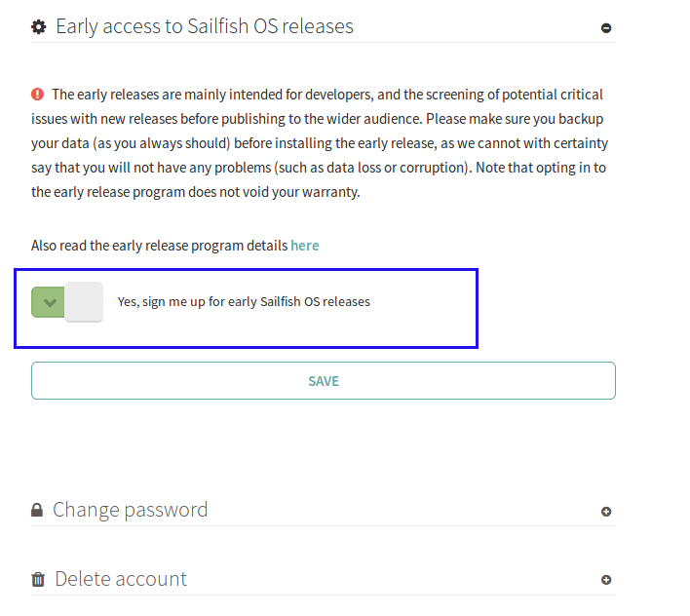Image resolution: width=690 pixels, height=616 pixels.
Task: Open the early release program 'here' link
Action: pyautogui.click(x=304, y=246)
